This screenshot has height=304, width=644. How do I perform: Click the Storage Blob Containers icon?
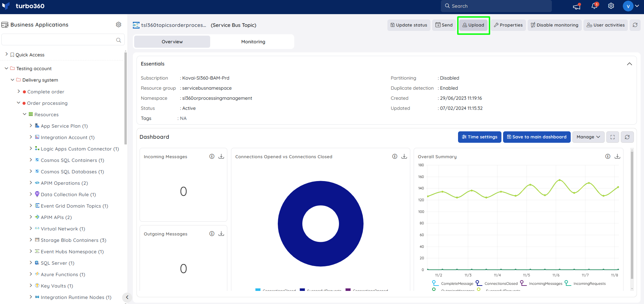pos(37,240)
